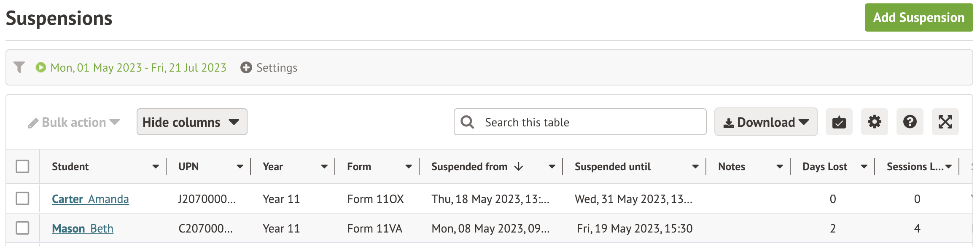This screenshot has width=980, height=246.
Task: Click the calendar check icon button
Action: [x=839, y=122]
